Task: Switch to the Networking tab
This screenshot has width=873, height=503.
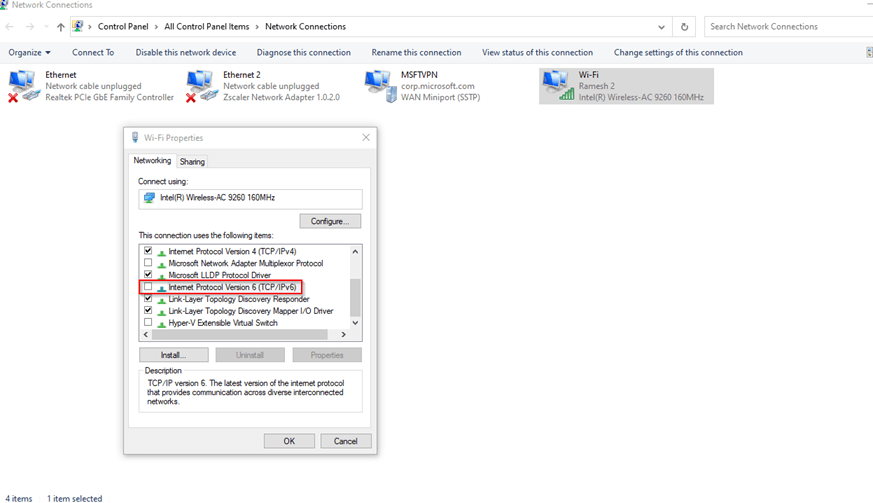Action: point(152,160)
